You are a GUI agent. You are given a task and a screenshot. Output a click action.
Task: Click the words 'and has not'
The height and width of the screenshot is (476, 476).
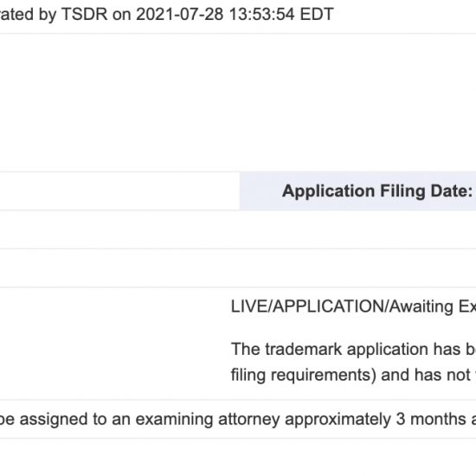click(426, 375)
